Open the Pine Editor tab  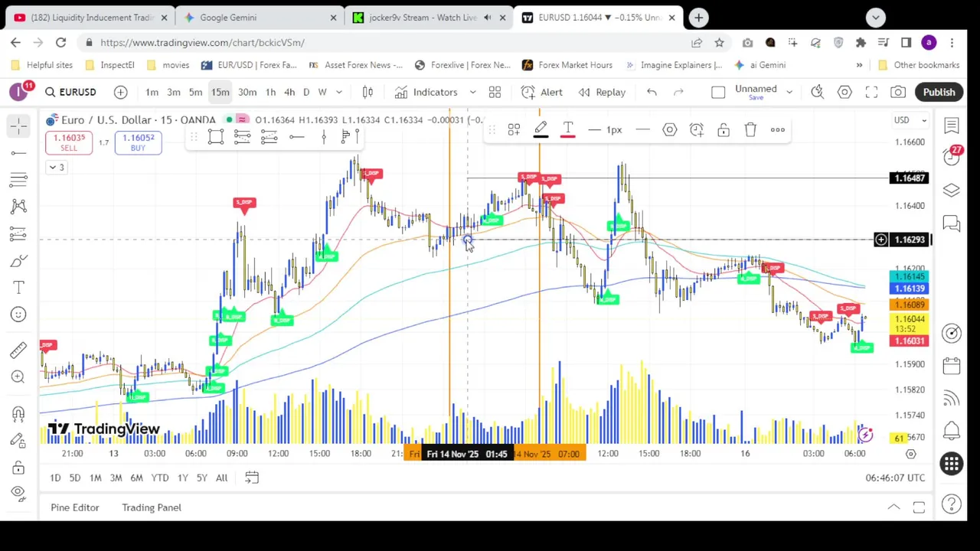(75, 507)
